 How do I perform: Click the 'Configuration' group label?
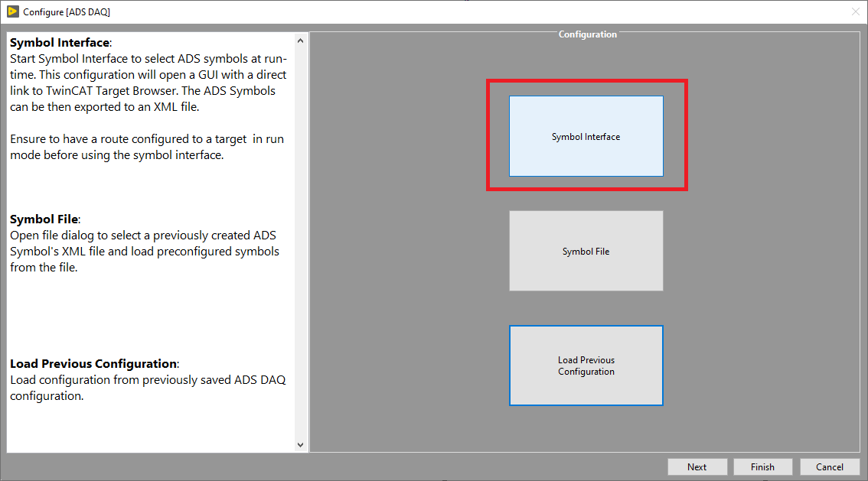click(587, 34)
